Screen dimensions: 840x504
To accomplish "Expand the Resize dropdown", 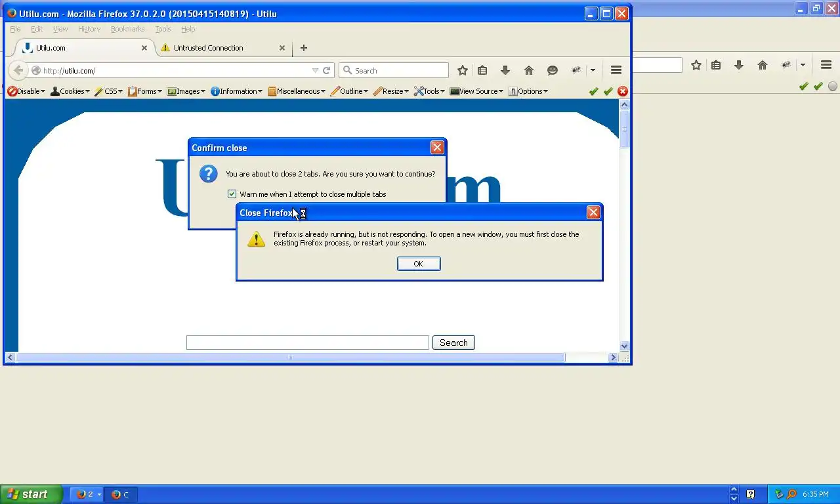I will coord(391,91).
